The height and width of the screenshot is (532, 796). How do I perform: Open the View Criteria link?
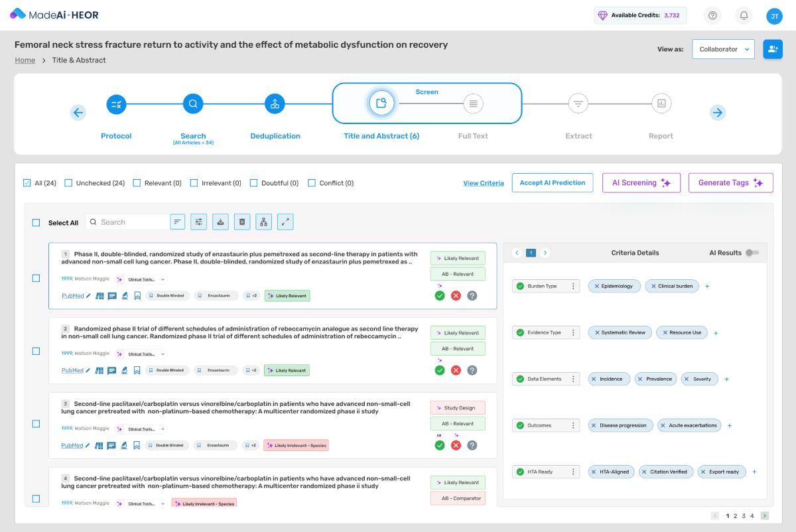[x=483, y=183]
